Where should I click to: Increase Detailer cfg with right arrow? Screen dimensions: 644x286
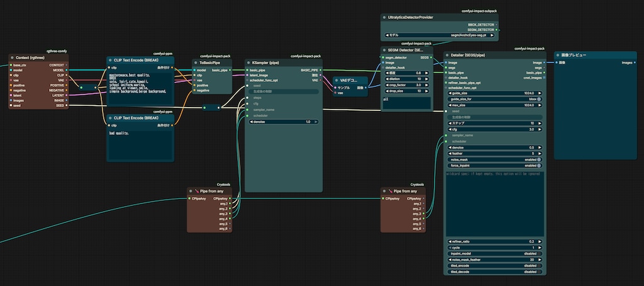coord(539,129)
